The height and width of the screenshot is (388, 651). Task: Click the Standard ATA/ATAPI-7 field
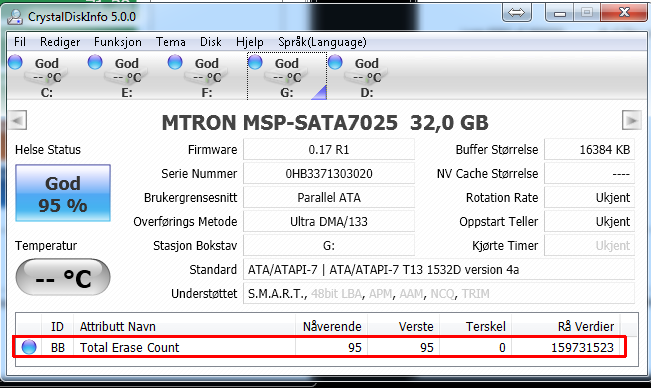[x=439, y=270]
